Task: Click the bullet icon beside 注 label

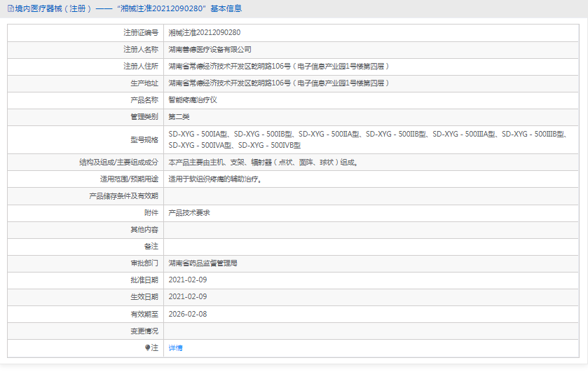Action: click(147, 347)
